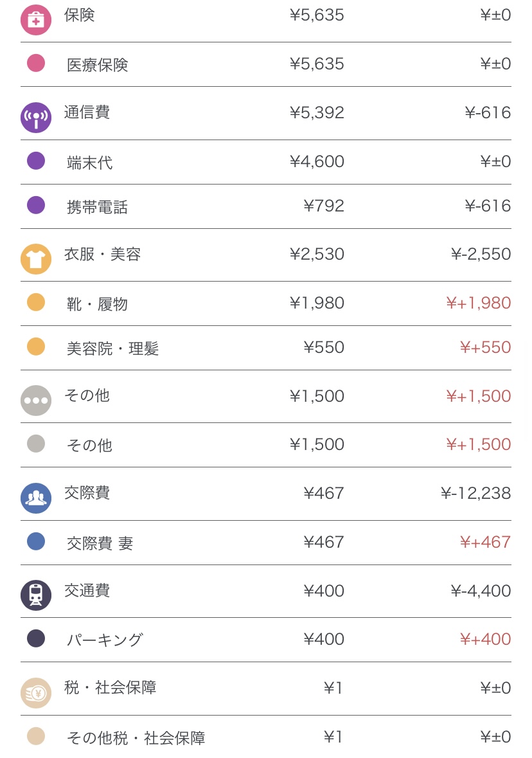Screen dimensions: 532x758
Task: Click the ¥-12,238 difference for 交際費
Action: click(x=475, y=494)
